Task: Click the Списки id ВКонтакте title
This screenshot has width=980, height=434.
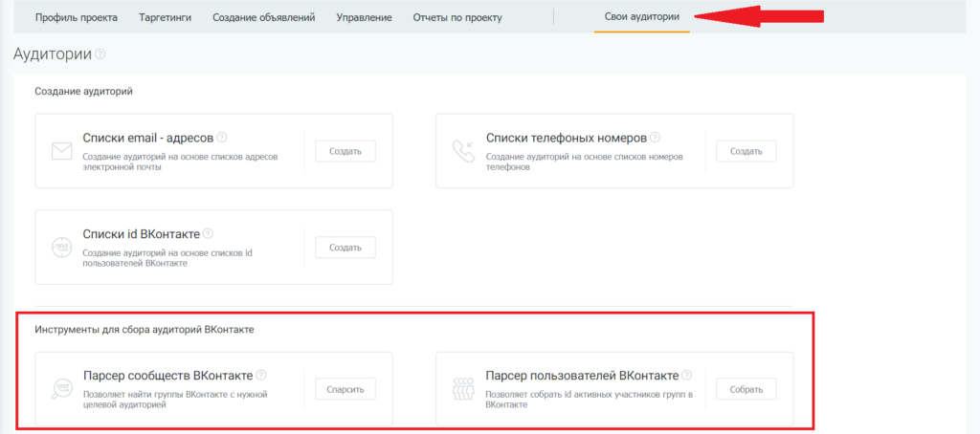Action: coord(142,234)
